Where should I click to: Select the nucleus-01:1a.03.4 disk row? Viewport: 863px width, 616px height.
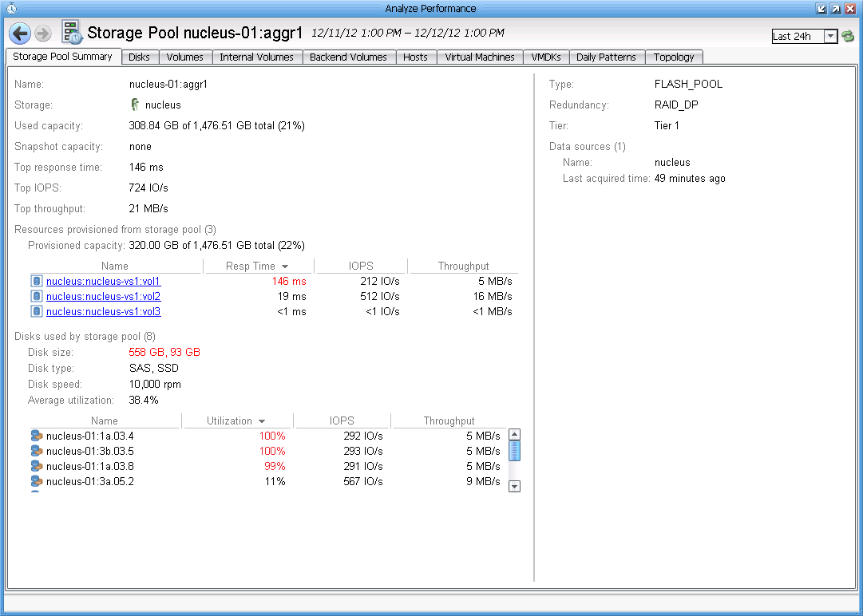[x=268, y=436]
